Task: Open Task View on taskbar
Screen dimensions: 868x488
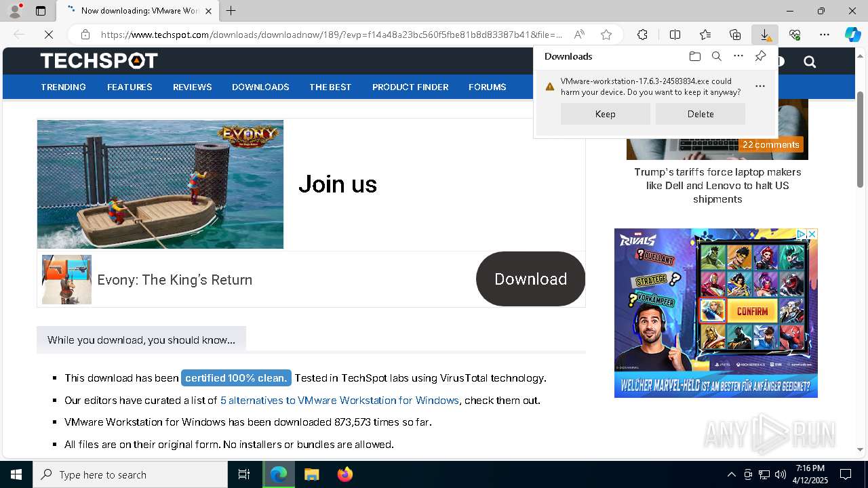Action: click(244, 474)
